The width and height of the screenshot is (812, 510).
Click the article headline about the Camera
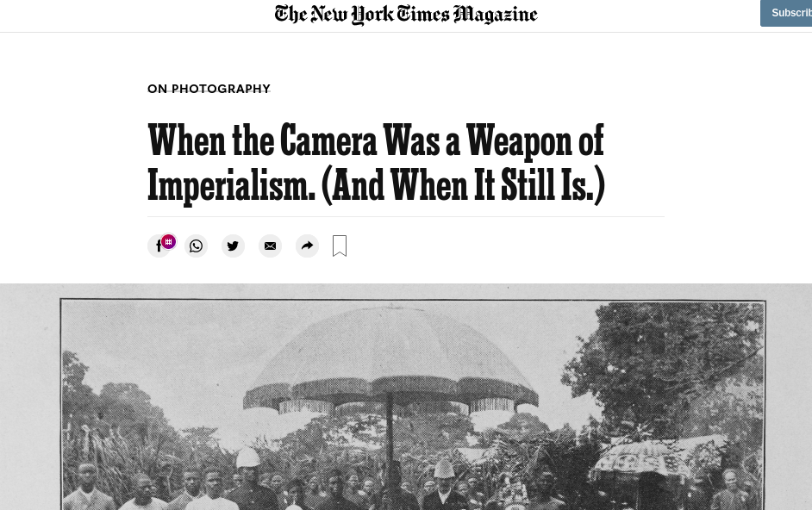point(377,163)
